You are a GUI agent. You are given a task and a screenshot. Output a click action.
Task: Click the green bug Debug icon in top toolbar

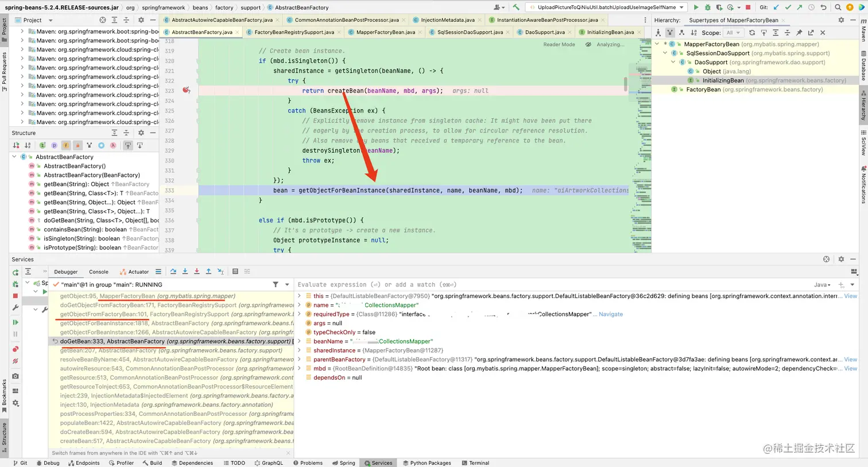707,7
